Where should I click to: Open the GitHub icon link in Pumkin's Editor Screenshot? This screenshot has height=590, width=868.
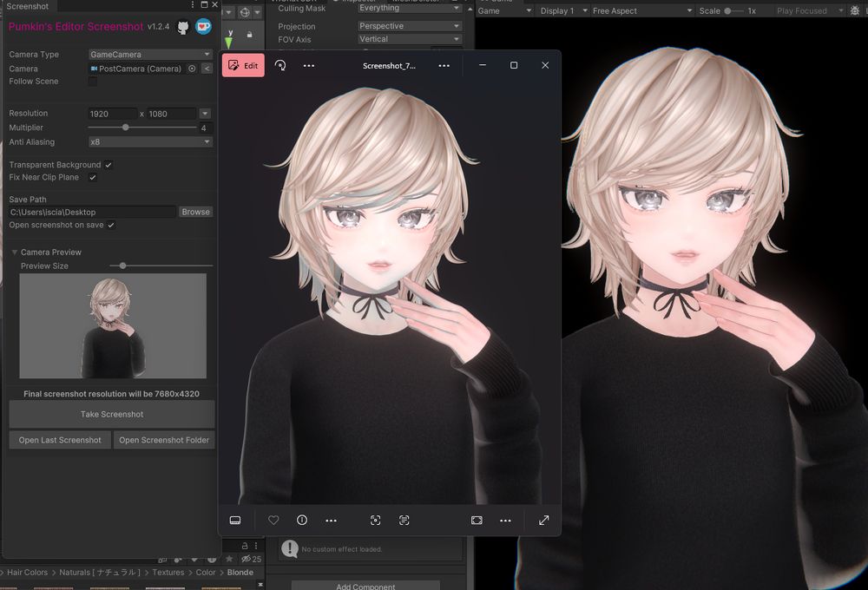182,27
